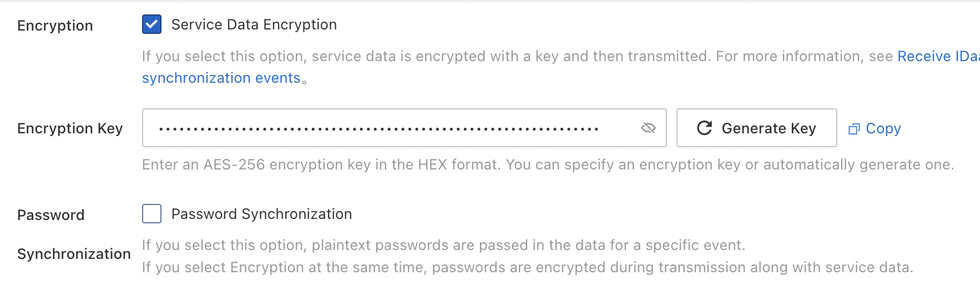The width and height of the screenshot is (980, 300).
Task: Click the 'Service Data Encryption' checkbox label
Action: tap(254, 24)
